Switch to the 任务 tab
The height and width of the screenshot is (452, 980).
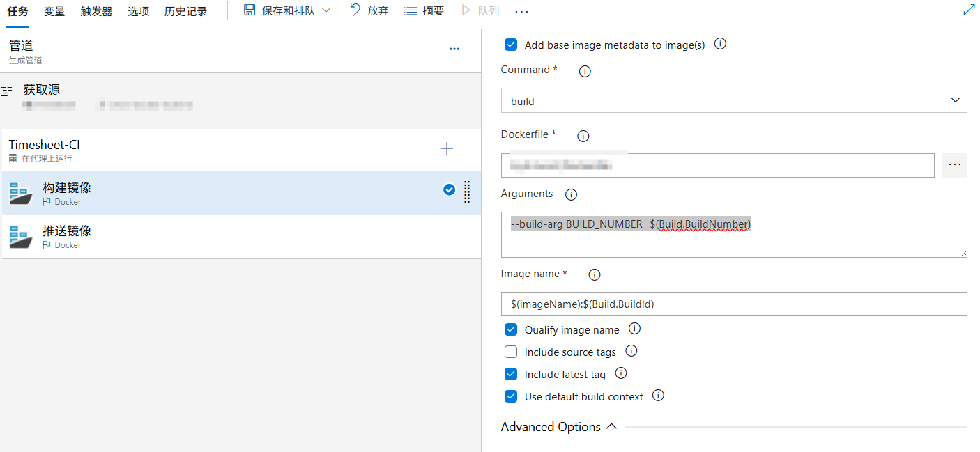[x=17, y=11]
